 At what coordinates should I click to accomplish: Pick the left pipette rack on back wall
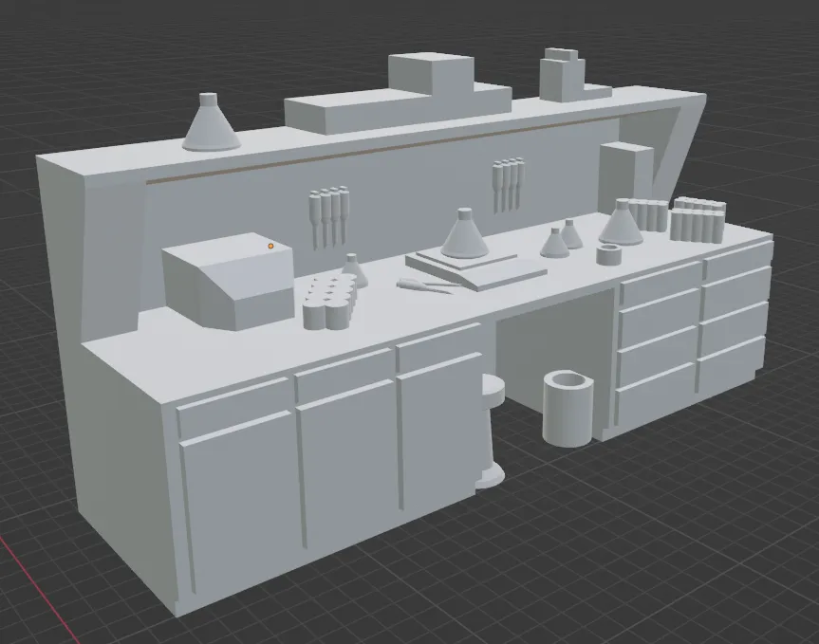[327, 214]
